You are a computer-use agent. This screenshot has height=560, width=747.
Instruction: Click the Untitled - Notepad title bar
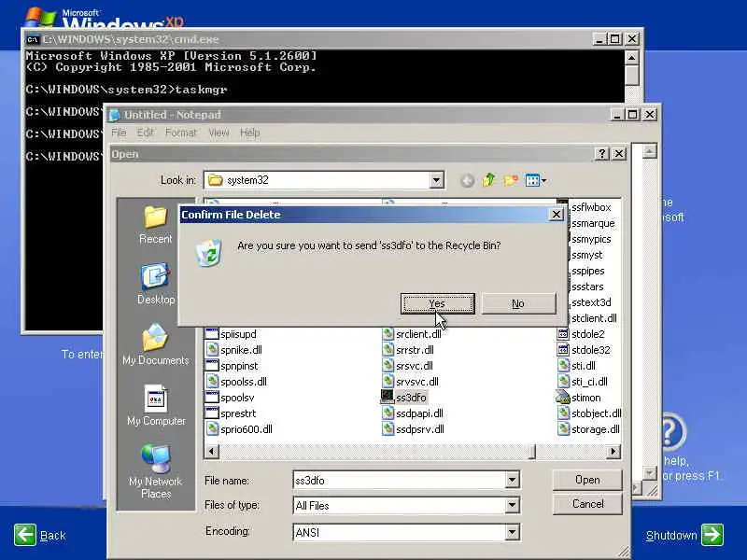pos(358,115)
